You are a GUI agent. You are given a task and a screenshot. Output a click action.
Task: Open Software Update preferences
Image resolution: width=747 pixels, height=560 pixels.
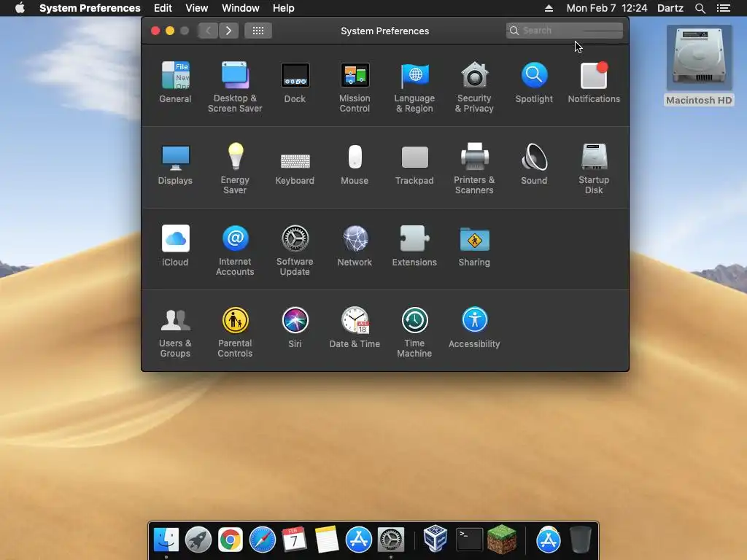[x=295, y=250]
